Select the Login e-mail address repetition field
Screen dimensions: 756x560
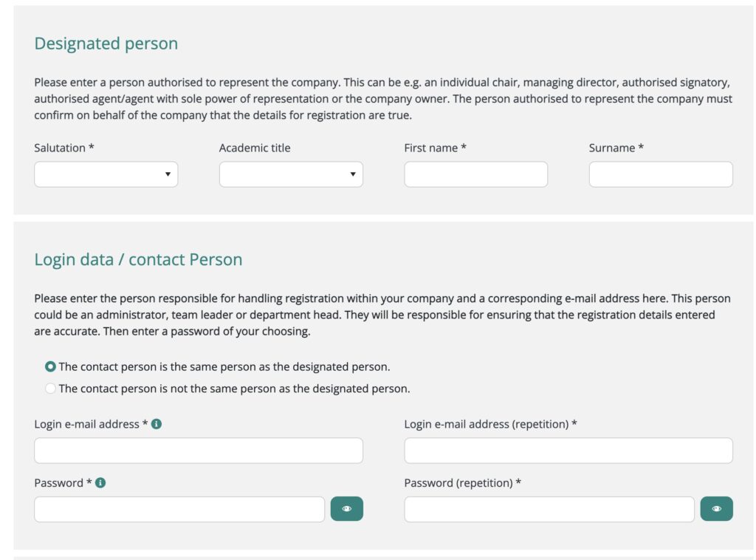[568, 451]
